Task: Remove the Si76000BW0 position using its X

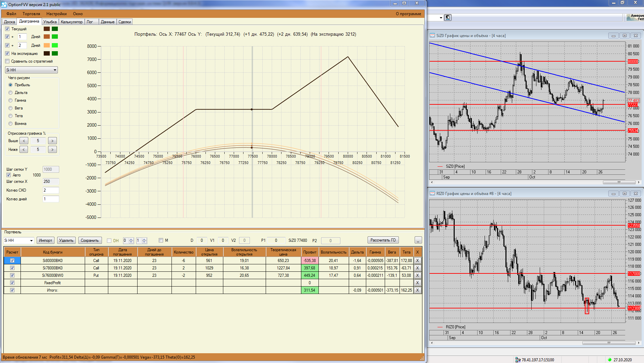Action: point(417,275)
